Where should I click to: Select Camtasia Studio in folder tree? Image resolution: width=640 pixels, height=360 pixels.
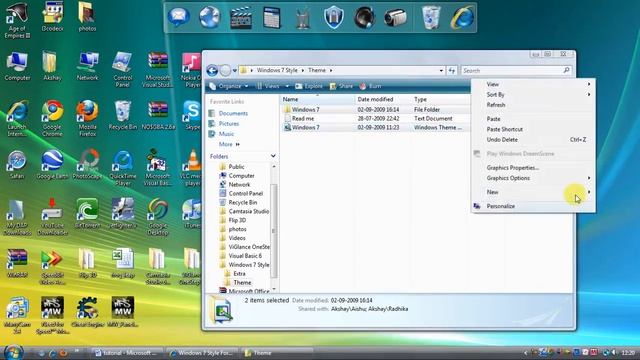[249, 211]
